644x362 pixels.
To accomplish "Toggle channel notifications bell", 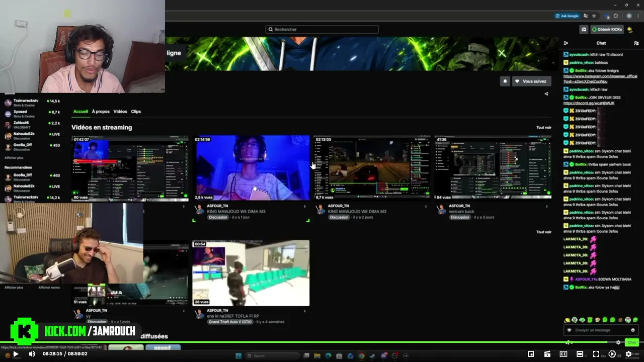I will click(505, 81).
